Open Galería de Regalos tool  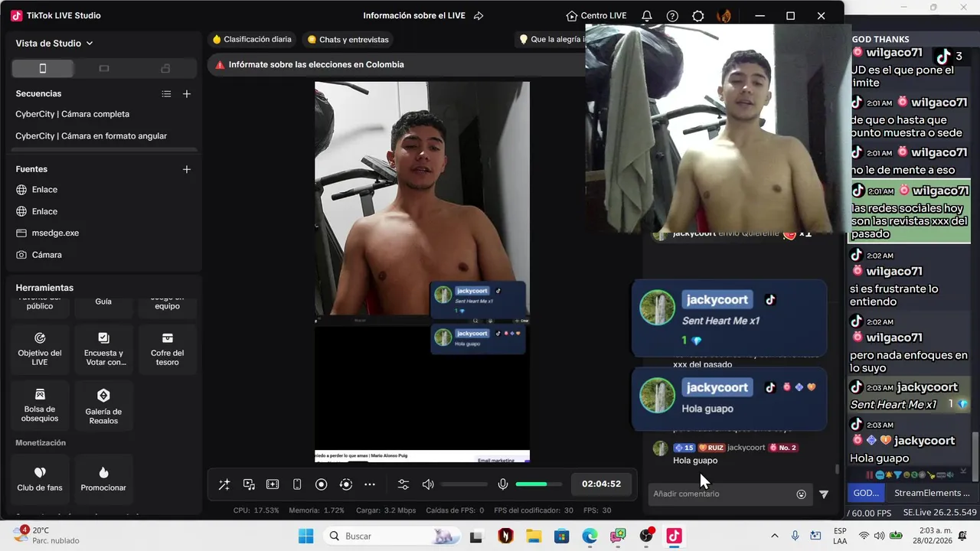103,406
